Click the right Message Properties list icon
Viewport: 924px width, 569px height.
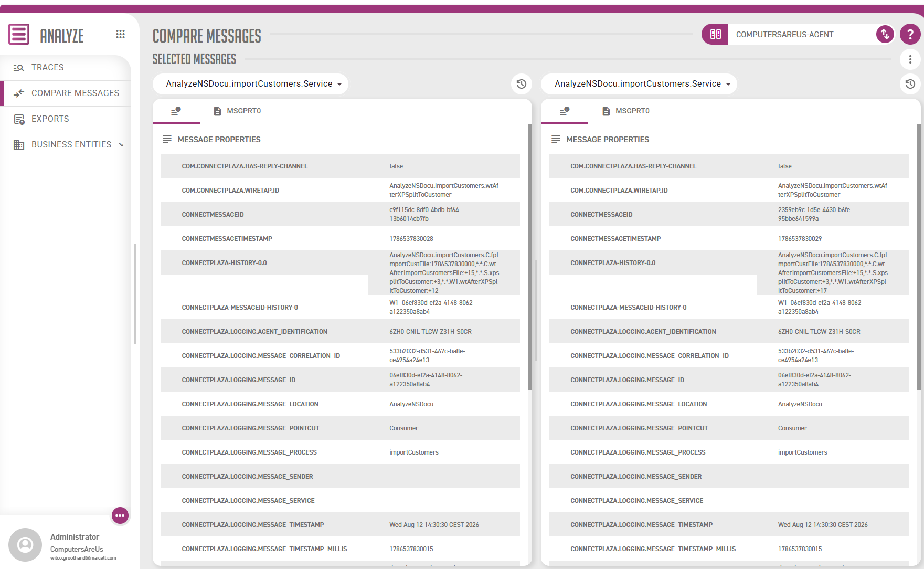click(556, 139)
